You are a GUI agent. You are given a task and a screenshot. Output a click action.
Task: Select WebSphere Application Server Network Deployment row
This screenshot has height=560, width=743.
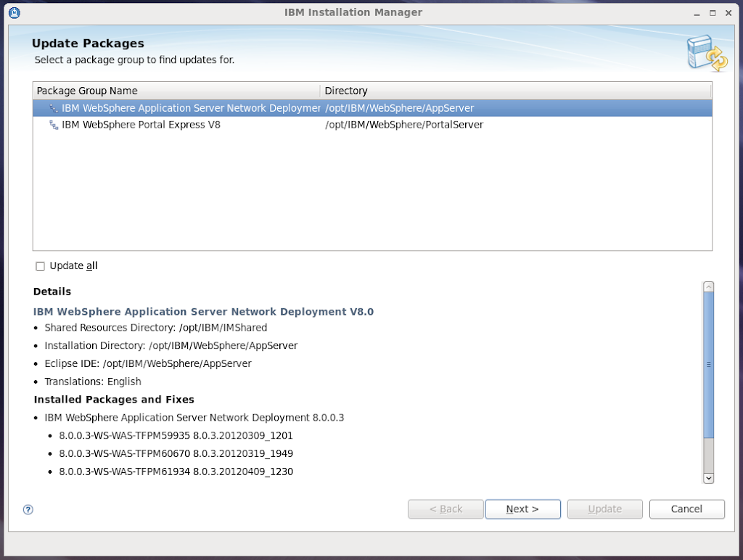(x=190, y=108)
